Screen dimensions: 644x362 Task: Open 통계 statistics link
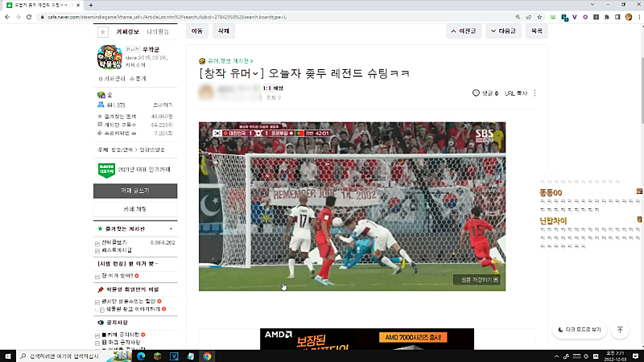138,78
